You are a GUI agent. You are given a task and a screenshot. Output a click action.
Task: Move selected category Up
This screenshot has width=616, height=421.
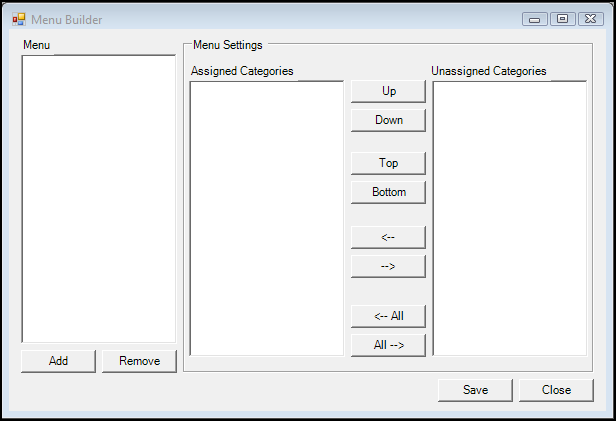coord(388,92)
